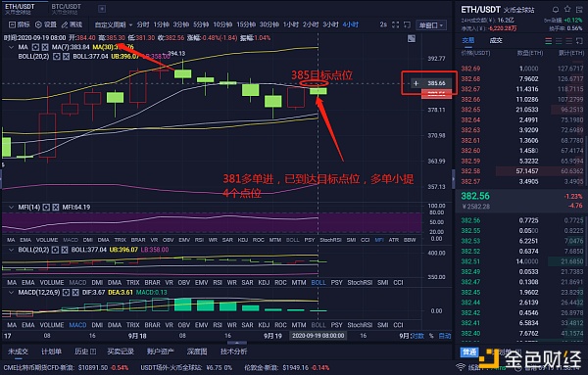Image resolution: width=588 pixels, height=375 pixels.
Task: Open MACD(12,26,9) settings icon
Action: click(x=66, y=292)
